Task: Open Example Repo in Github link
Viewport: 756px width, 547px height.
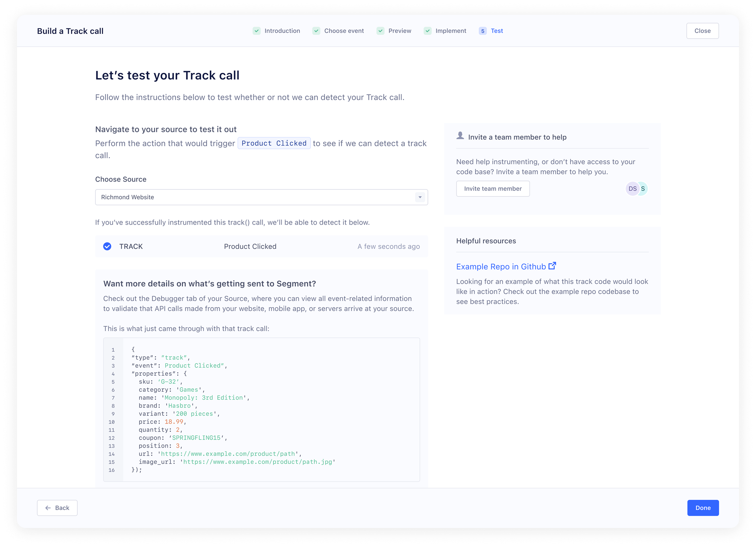Action: click(501, 267)
